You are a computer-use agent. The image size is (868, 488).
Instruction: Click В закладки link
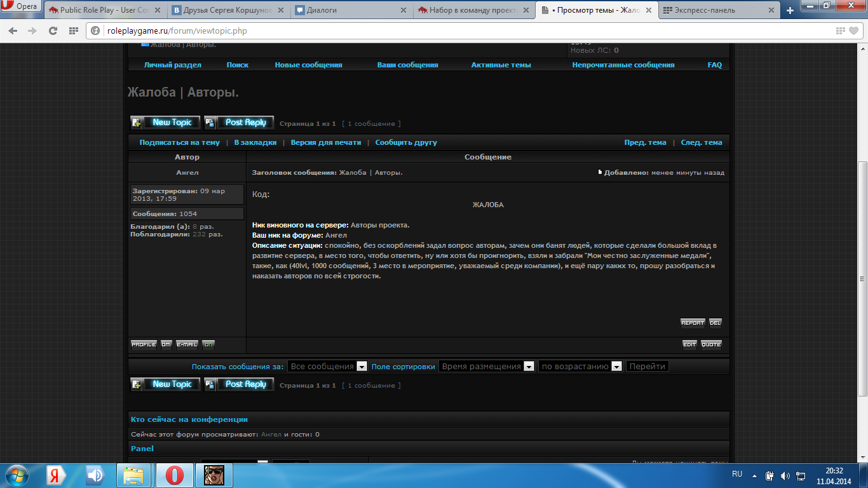[255, 142]
